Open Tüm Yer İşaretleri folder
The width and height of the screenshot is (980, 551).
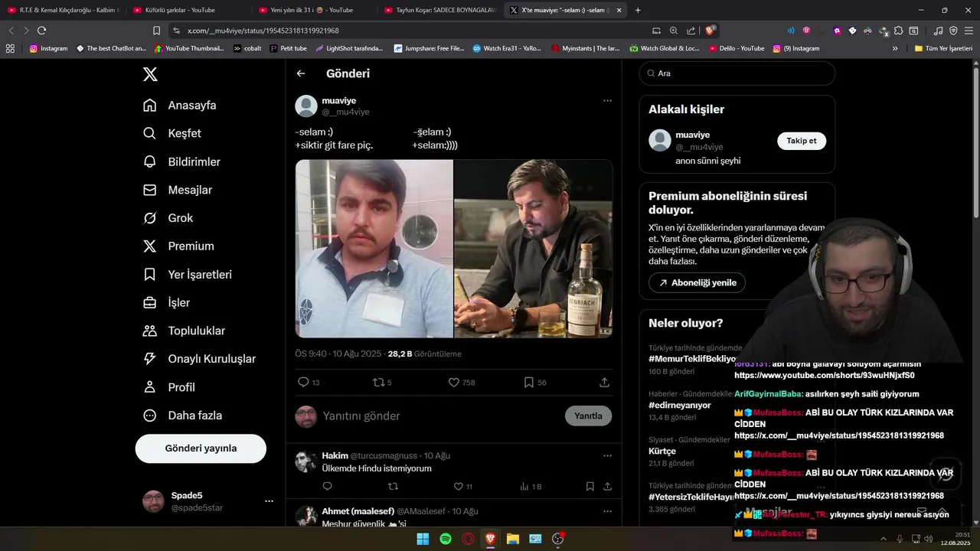pos(943,48)
